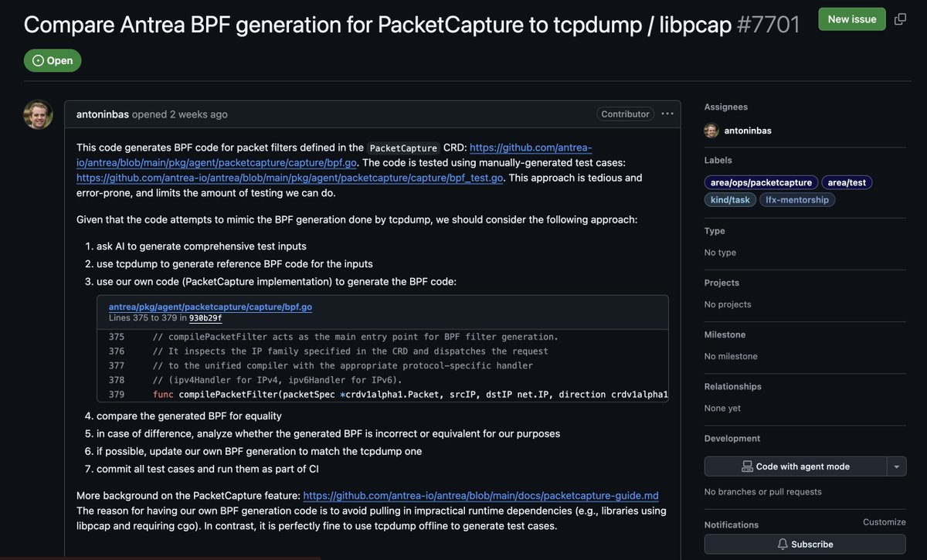927x560 pixels.
Task: Click code line 379 with func compilePacketFilter
Action: (382, 395)
